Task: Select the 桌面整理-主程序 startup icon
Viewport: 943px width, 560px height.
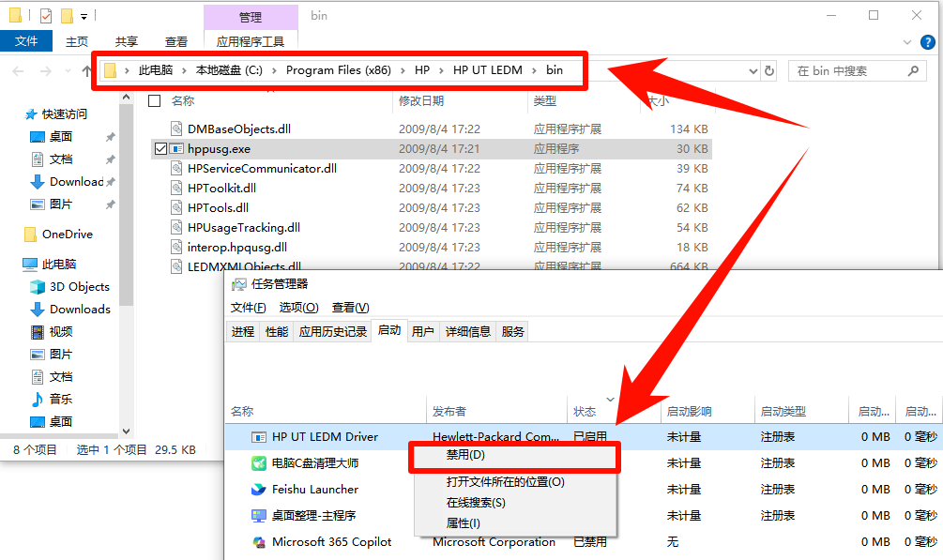Action: [259, 516]
